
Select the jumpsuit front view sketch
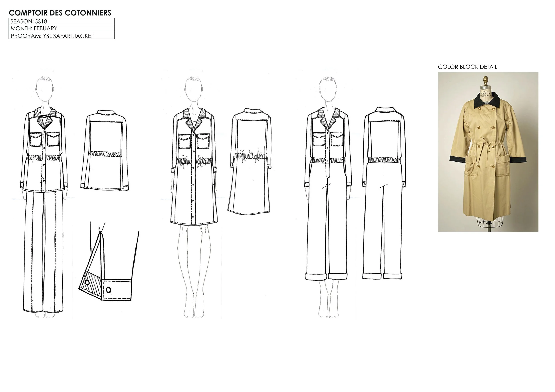coord(328,197)
